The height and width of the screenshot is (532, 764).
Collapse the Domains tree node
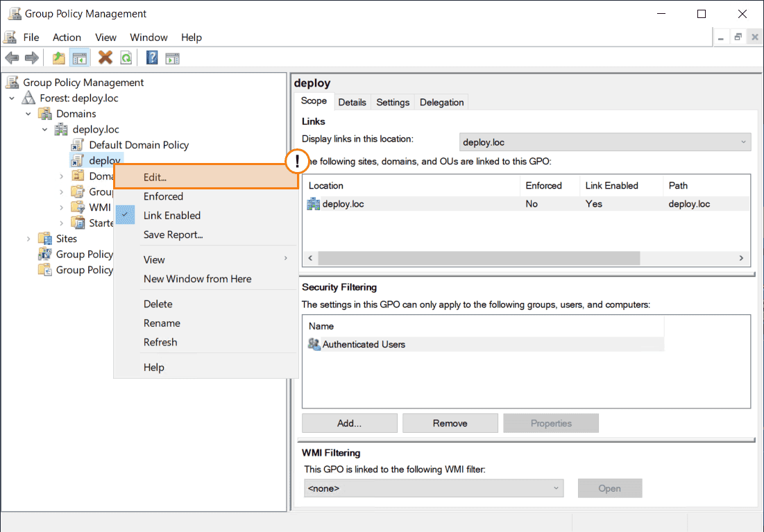point(28,114)
